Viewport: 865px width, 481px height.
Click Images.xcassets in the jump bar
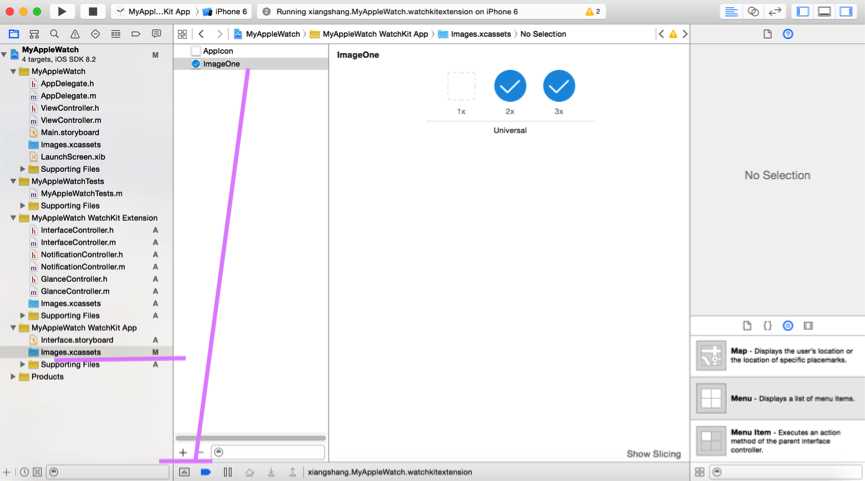coord(475,34)
